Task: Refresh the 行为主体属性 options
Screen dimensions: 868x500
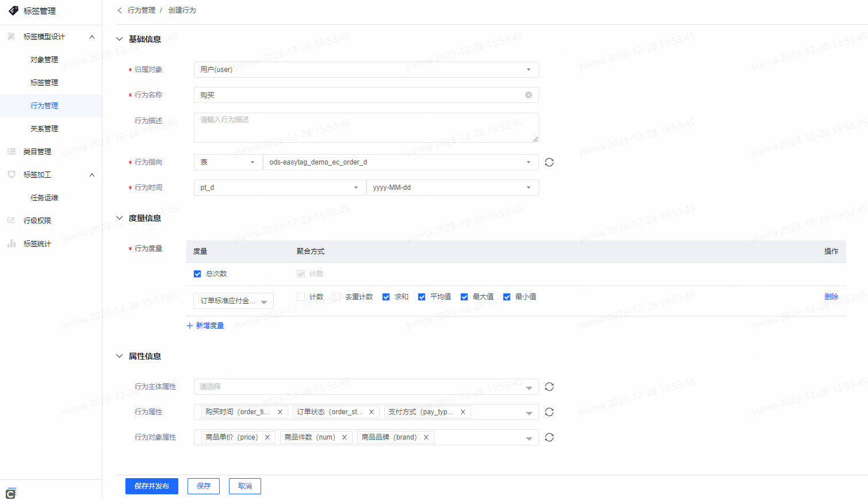Action: [x=549, y=387]
